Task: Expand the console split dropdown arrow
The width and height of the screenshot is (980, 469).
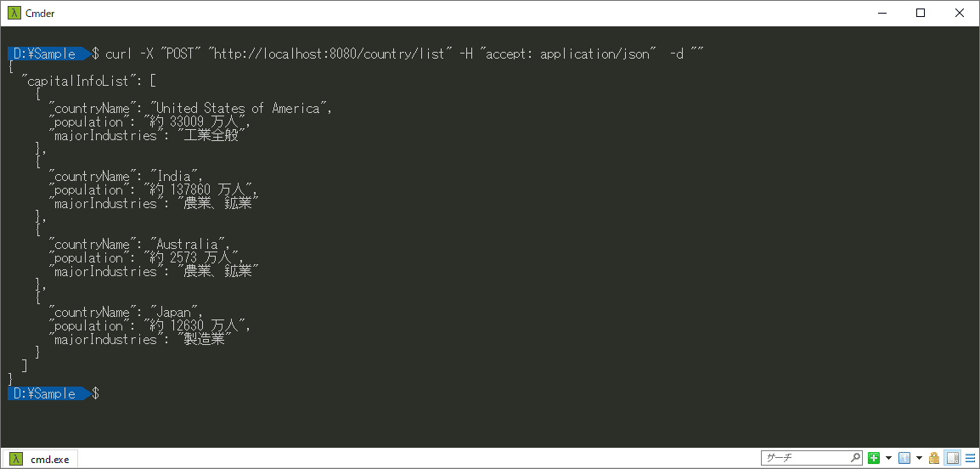Action: (919, 458)
